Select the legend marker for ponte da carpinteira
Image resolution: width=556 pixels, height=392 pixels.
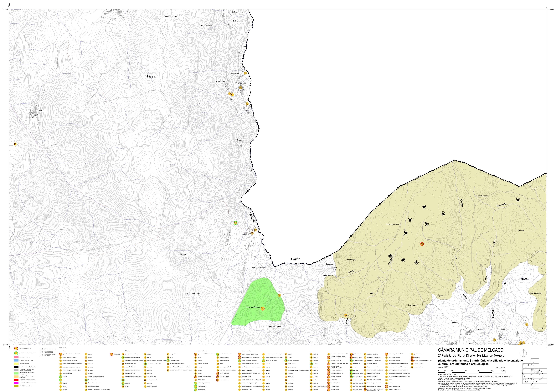[168, 360]
